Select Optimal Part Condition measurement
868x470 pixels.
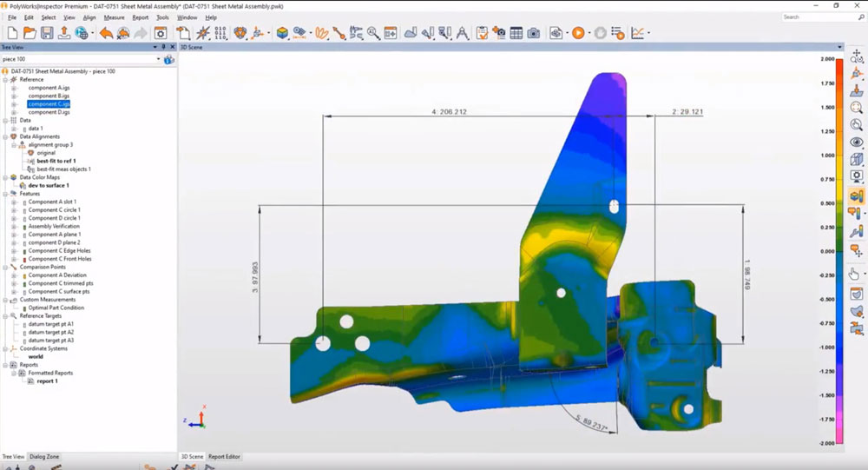pyautogui.click(x=56, y=308)
